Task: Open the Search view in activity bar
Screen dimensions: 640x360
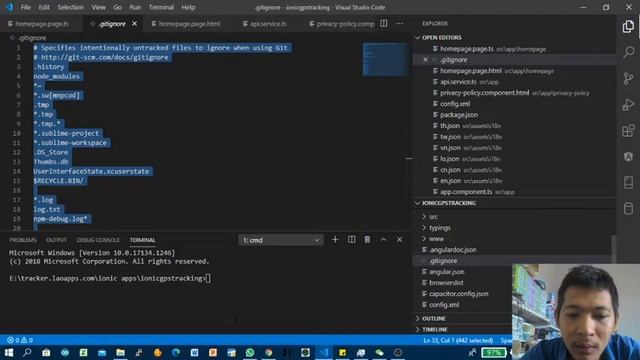Action: (x=628, y=52)
